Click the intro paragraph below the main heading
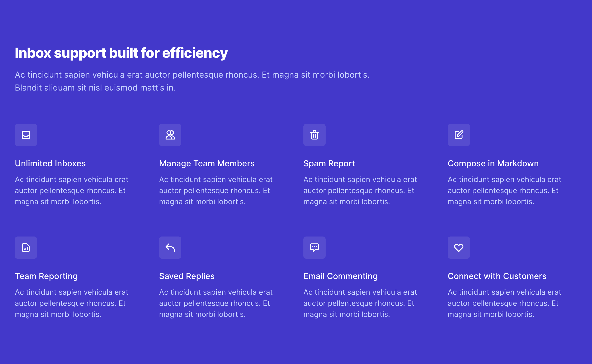592x364 pixels. point(192,81)
